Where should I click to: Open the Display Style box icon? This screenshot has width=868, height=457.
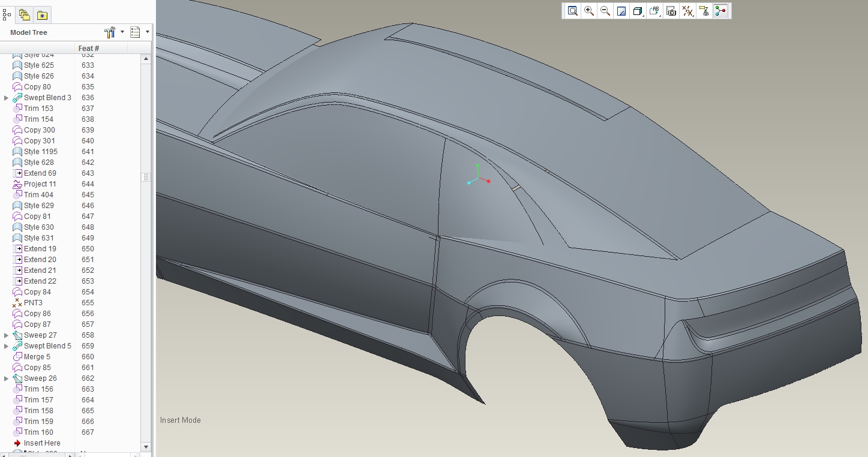pos(638,11)
